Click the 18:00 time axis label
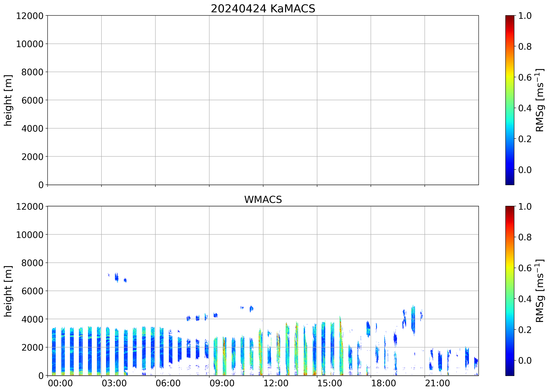 384,383
